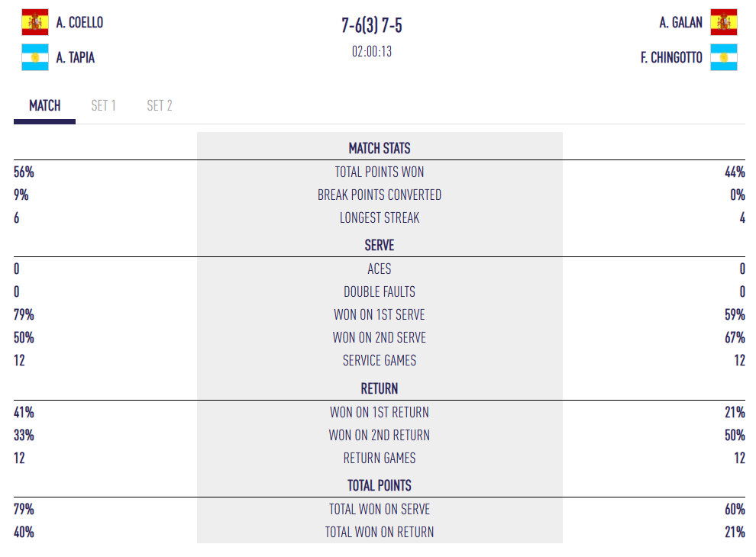Click the 7-6(3) 7-5 match score
This screenshot has width=756, height=557.
point(372,26)
